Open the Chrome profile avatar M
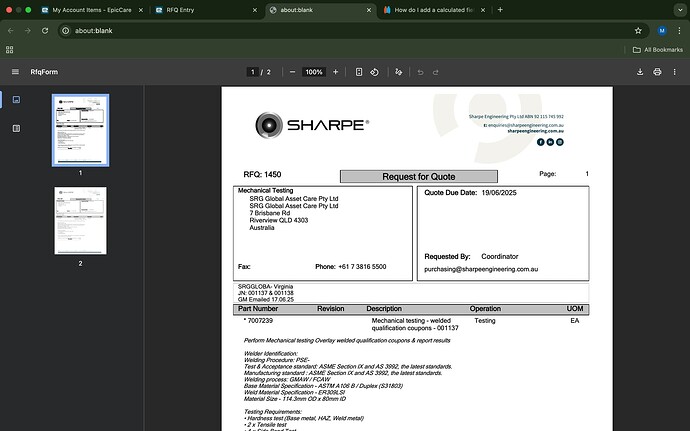Screen dimensions: 690x431 click(x=662, y=30)
